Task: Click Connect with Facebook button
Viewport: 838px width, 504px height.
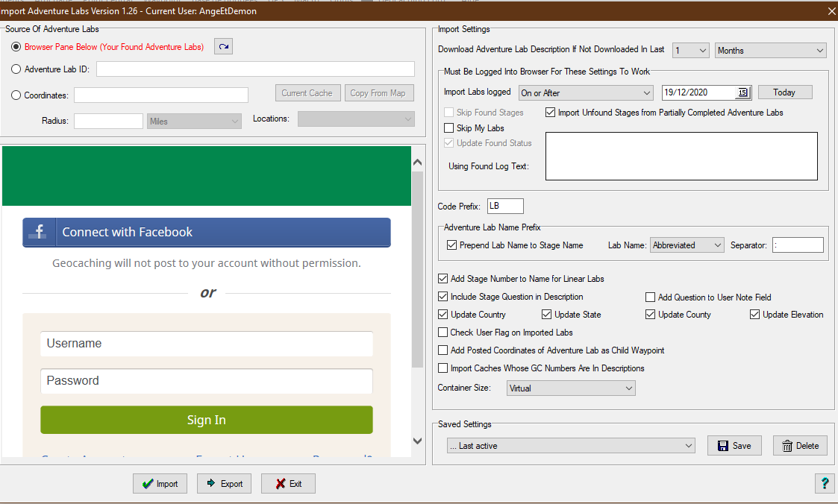Action: pyautogui.click(x=206, y=233)
